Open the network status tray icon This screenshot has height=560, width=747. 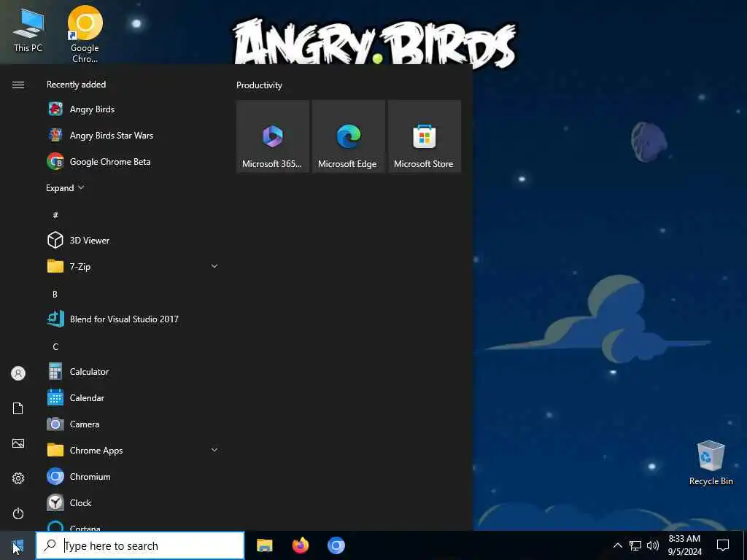click(635, 545)
